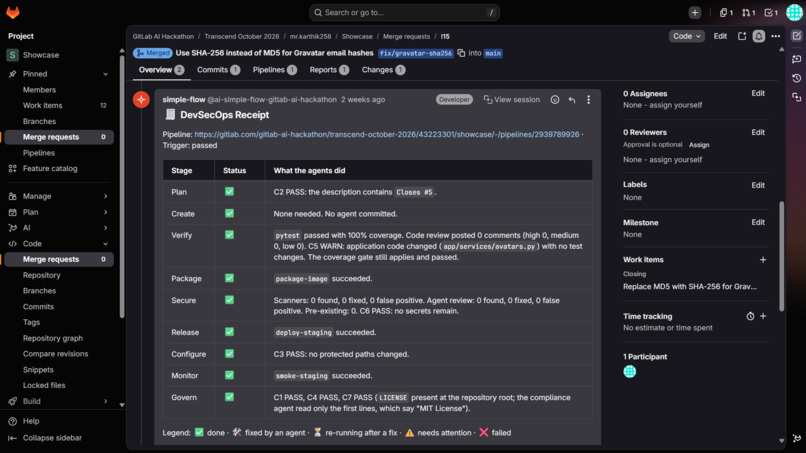Click the main page vertical scrollbar
The width and height of the screenshot is (806, 453).
(x=782, y=256)
